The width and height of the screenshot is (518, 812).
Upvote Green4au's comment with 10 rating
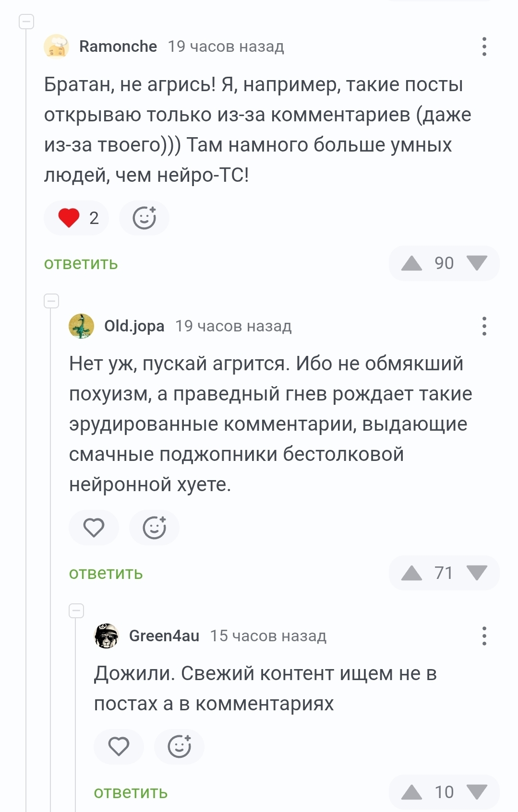[x=411, y=792]
